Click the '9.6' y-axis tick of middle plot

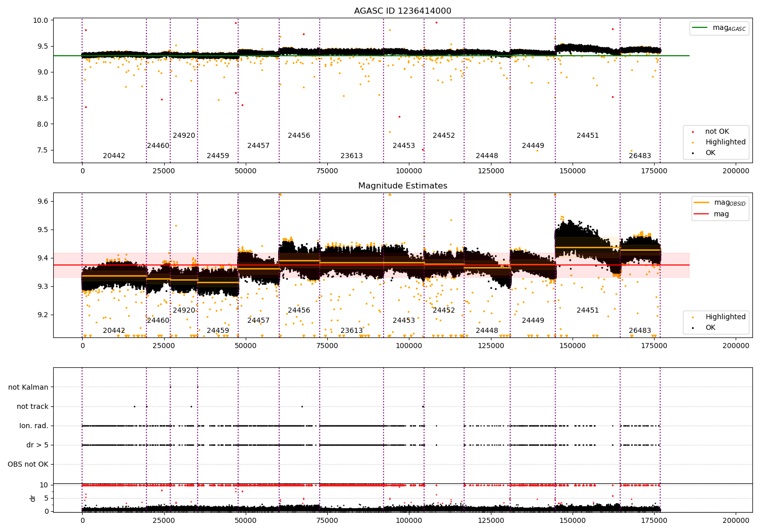pos(44,201)
